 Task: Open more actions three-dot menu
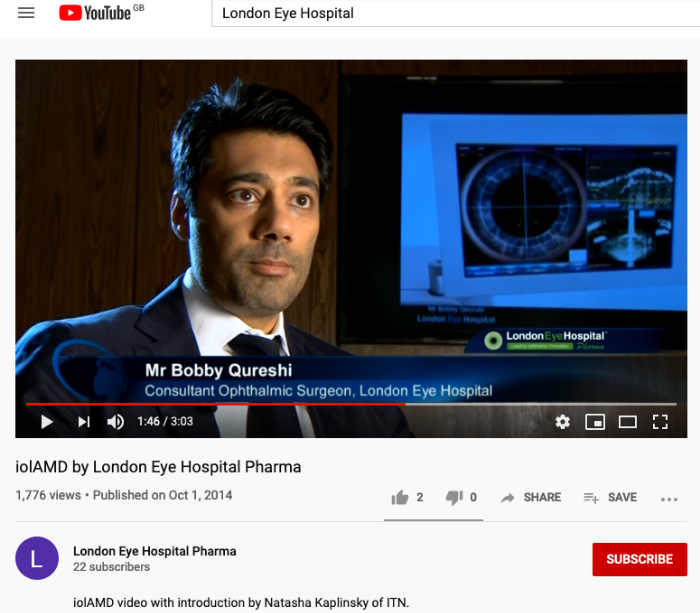click(x=669, y=499)
